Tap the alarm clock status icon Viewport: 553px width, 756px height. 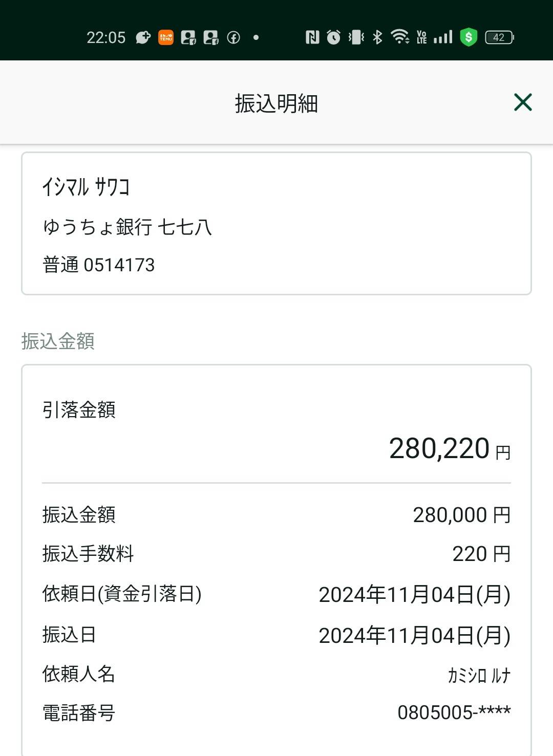(333, 37)
